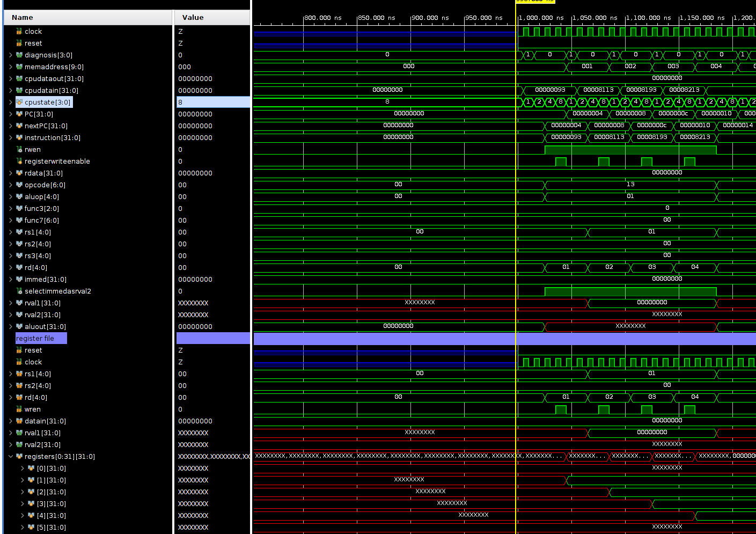Image resolution: width=756 pixels, height=534 pixels.
Task: Click the rwen signal icon
Action: click(19, 149)
